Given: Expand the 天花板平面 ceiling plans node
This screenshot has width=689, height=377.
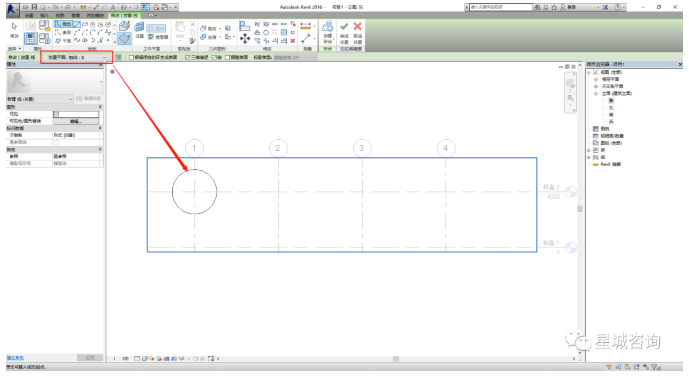Looking at the screenshot, I should tap(596, 87).
